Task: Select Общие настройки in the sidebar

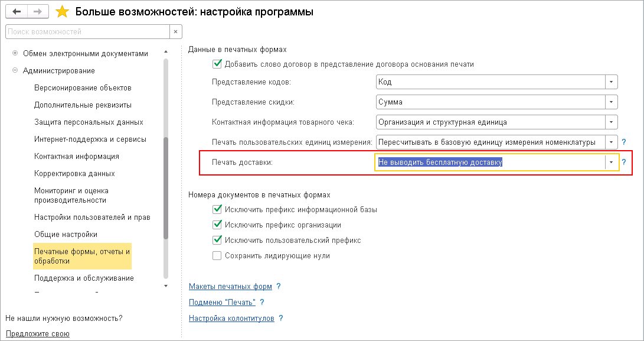Action: pos(66,235)
